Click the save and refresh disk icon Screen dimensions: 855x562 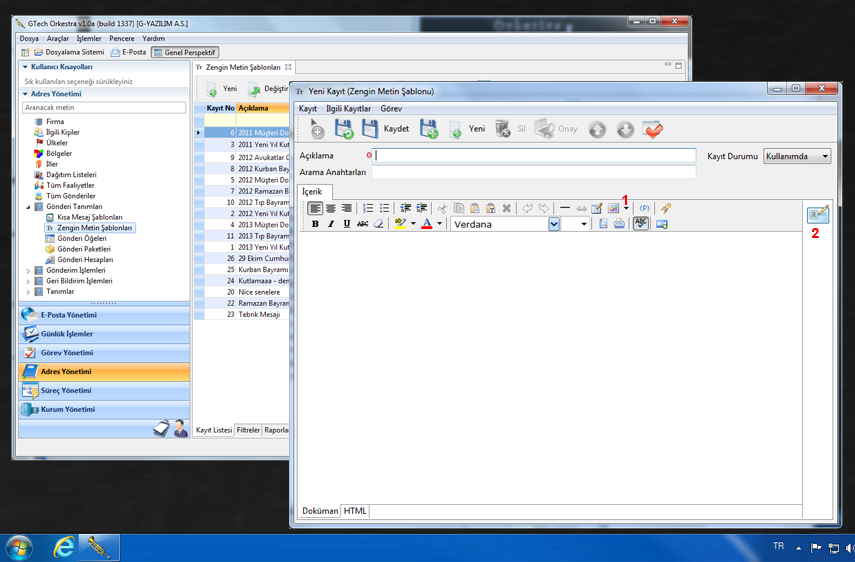[x=344, y=129]
